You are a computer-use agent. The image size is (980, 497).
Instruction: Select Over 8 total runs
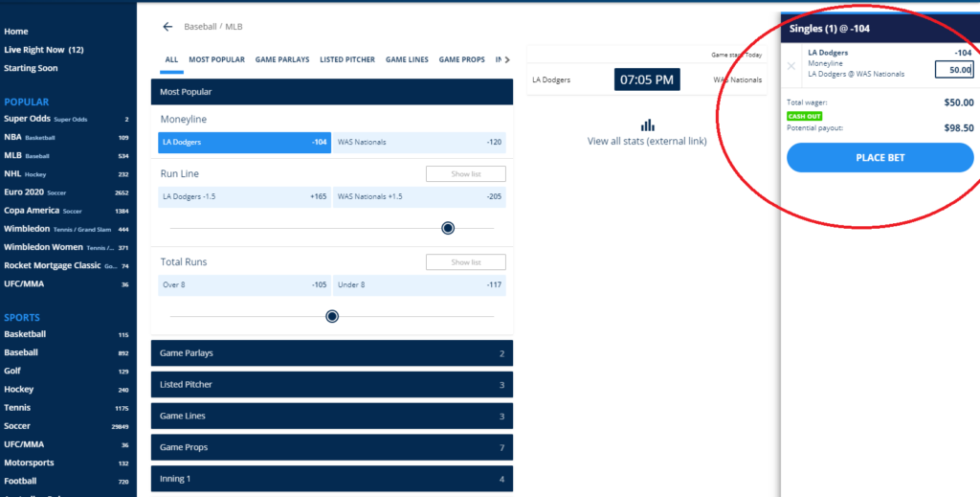coord(244,285)
